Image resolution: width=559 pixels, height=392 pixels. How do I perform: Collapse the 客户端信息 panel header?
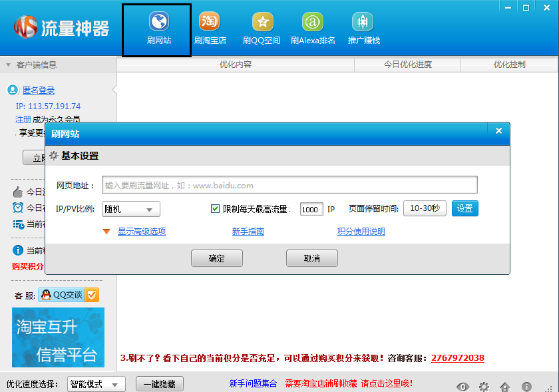tap(9, 65)
